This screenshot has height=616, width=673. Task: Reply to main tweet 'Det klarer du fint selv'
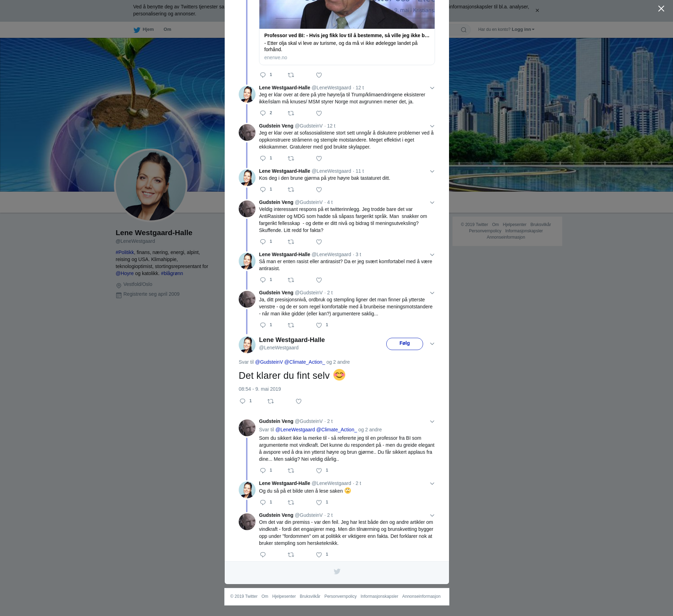point(243,401)
